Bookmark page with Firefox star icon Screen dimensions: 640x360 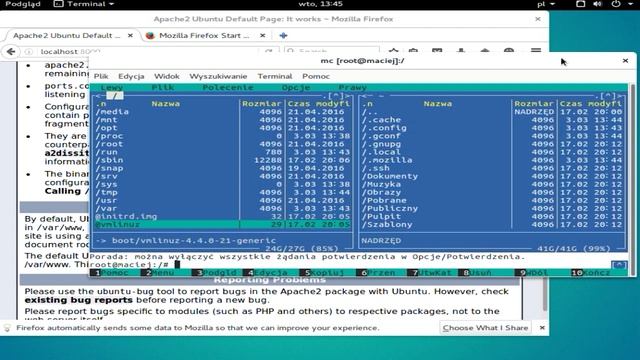(393, 51)
